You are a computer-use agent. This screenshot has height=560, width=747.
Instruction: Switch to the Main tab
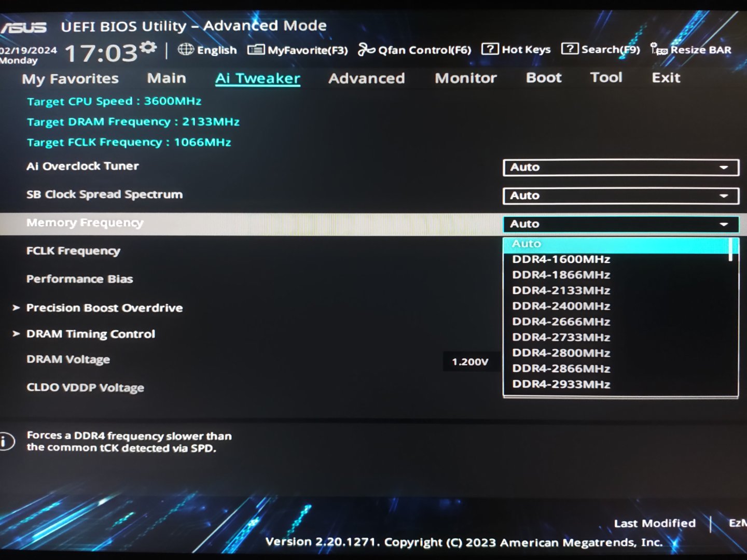(x=167, y=78)
